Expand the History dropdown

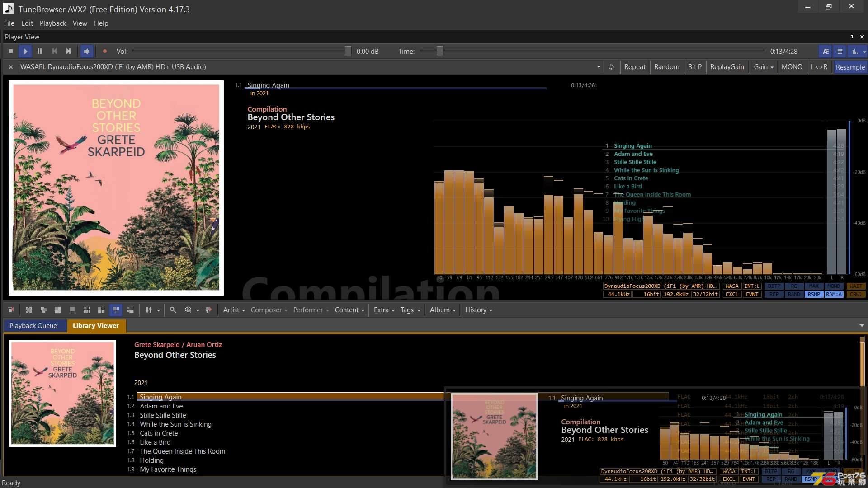click(x=478, y=310)
